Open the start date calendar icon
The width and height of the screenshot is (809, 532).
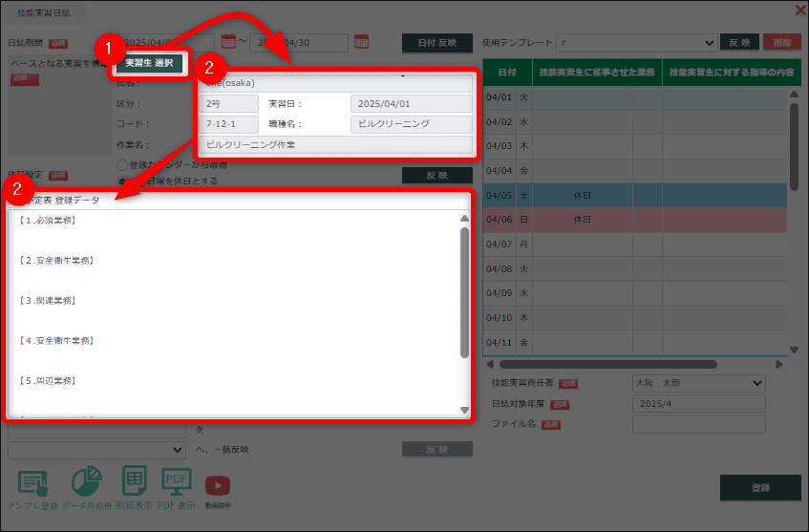(x=228, y=41)
